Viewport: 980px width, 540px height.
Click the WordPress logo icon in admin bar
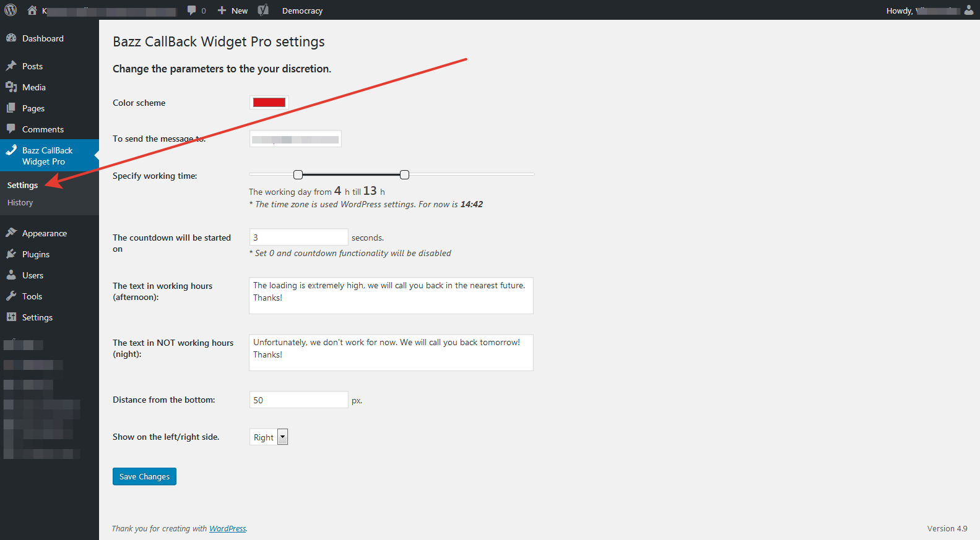[x=11, y=10]
